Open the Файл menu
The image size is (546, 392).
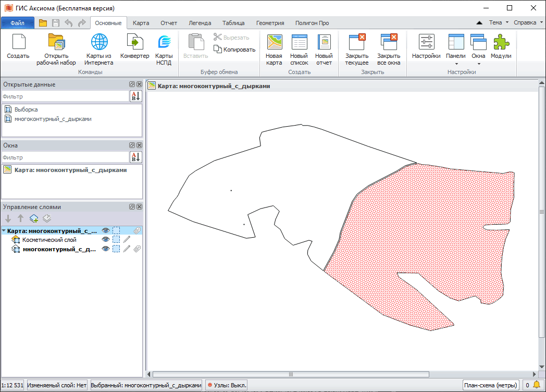17,23
